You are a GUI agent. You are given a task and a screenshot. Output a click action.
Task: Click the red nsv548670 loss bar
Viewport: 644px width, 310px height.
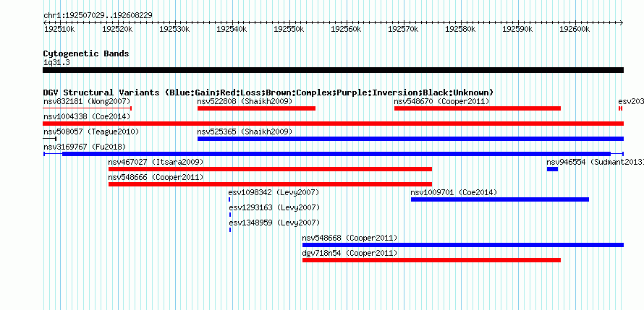(478, 108)
